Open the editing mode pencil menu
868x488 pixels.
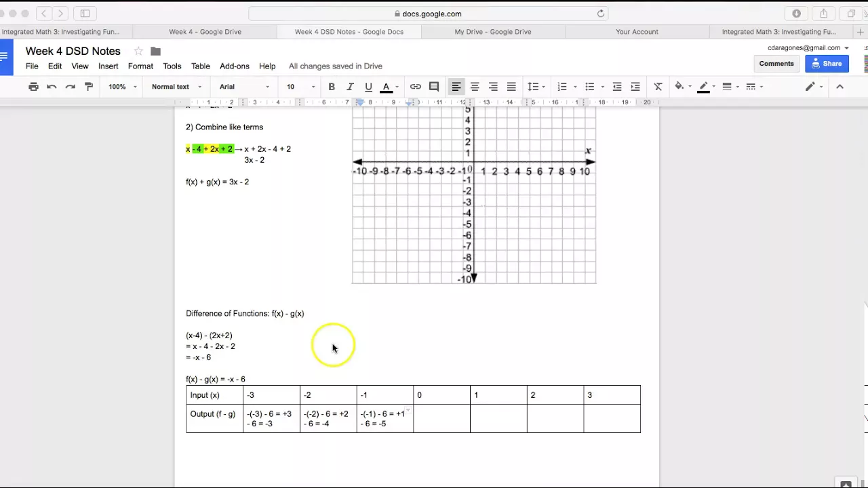pyautogui.click(x=813, y=87)
